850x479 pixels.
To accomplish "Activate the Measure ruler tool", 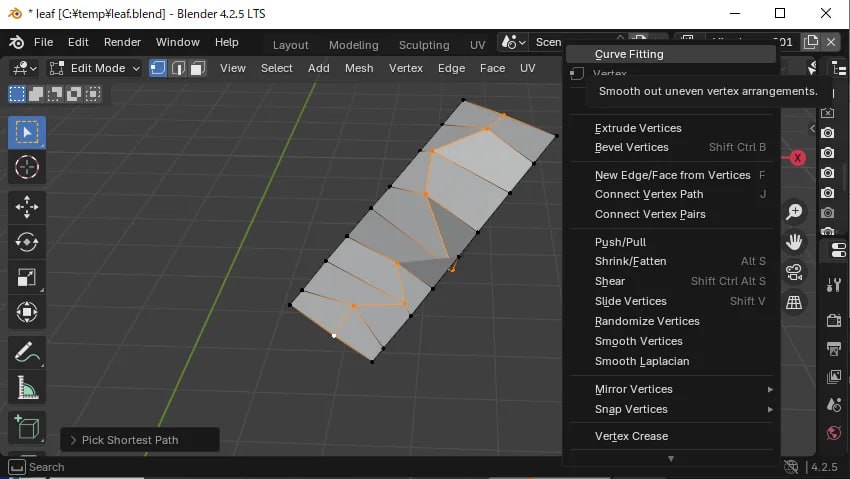I will pyautogui.click(x=27, y=387).
